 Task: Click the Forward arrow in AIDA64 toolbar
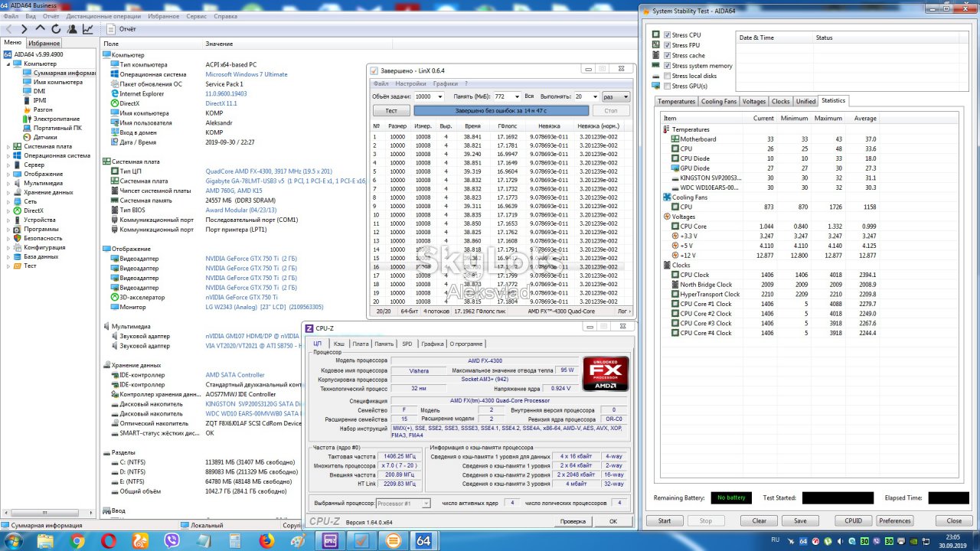24,29
